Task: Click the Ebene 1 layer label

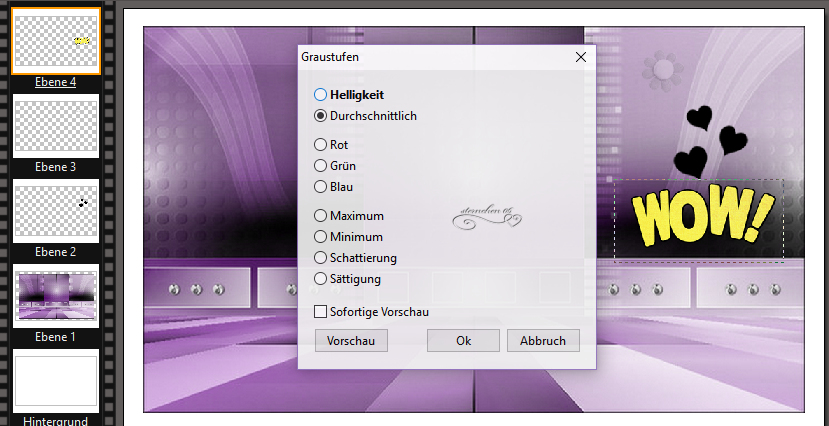Action: point(56,337)
